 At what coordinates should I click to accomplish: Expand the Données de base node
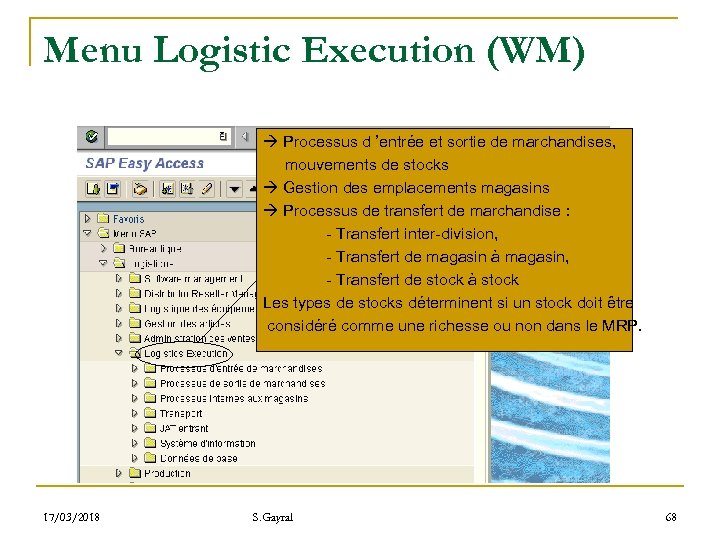[134, 458]
